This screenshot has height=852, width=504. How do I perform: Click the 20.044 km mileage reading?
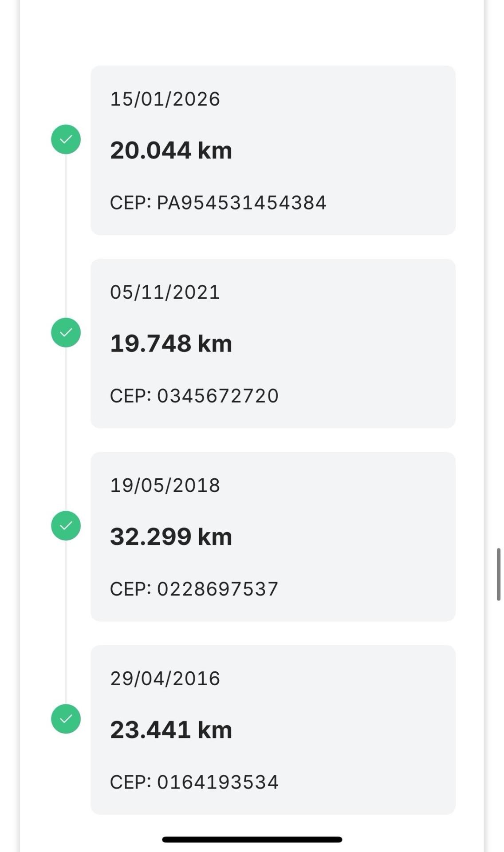[171, 150]
